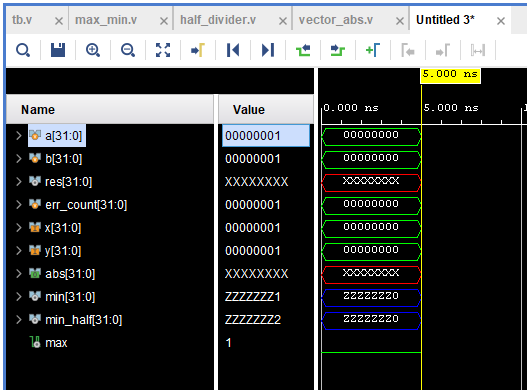
Task: Click the Search magnifier toolbar icon
Action: coord(23,50)
